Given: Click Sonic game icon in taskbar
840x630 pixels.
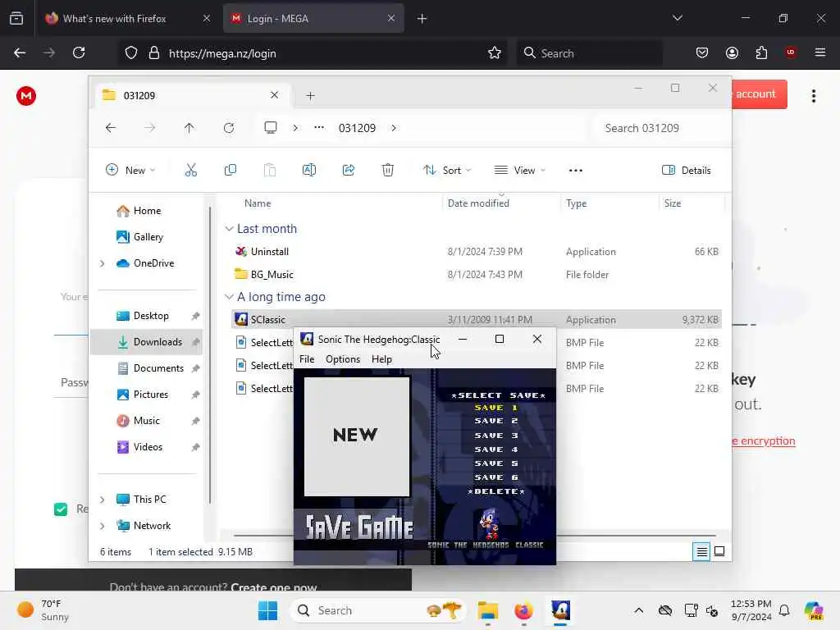Looking at the screenshot, I should point(560,610).
